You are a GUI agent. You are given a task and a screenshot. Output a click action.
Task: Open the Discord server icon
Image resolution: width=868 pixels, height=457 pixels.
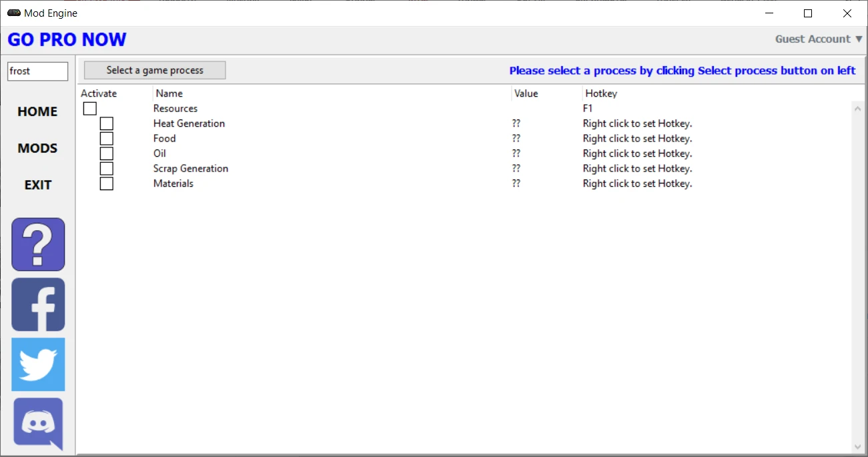click(x=38, y=424)
